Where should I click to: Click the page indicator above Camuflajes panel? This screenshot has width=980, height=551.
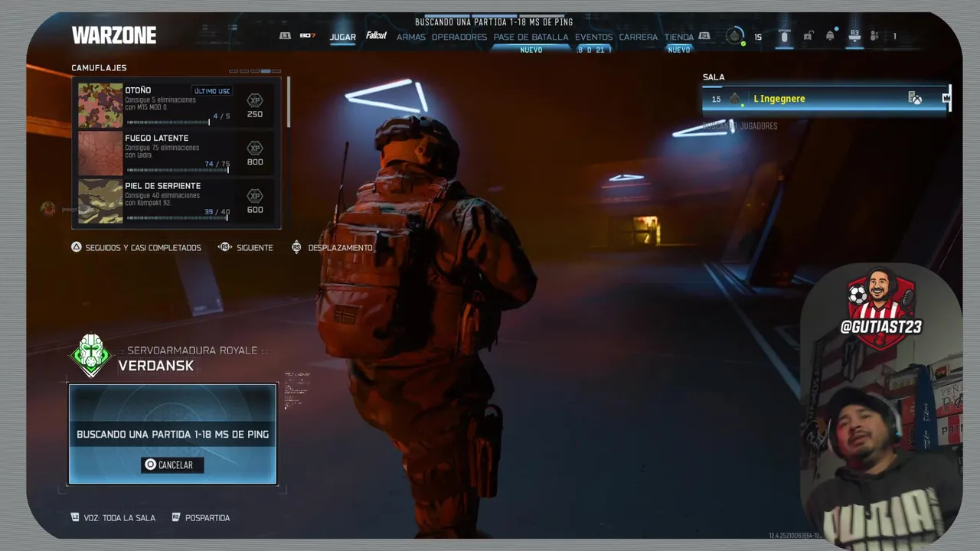[255, 71]
